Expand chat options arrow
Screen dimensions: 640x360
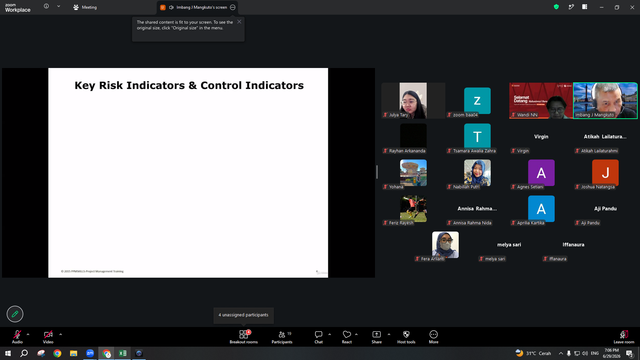[x=329, y=334]
